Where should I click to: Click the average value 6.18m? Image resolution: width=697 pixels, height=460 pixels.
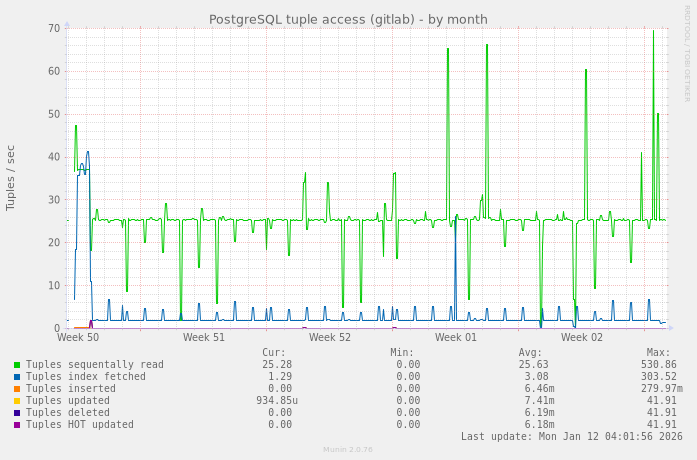click(540, 424)
